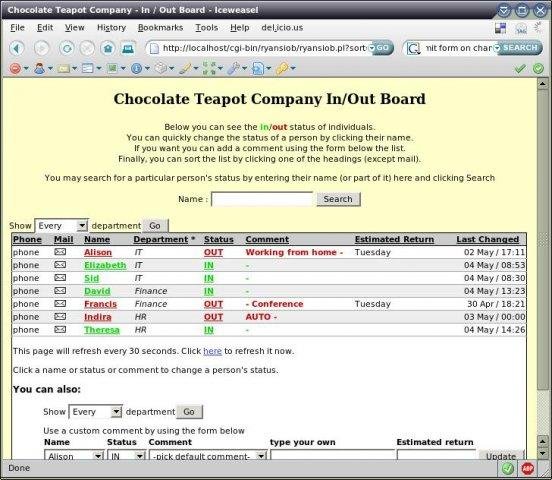Open search engine chooser icon in search bar
The width and height of the screenshot is (552, 480).
point(414,48)
